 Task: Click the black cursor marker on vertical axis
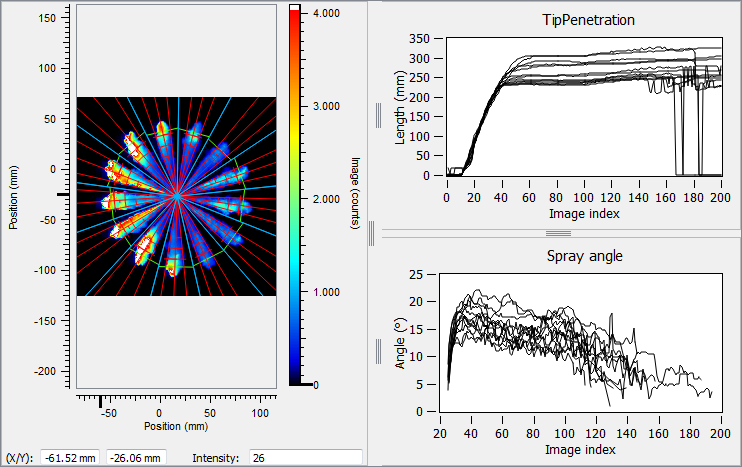click(x=62, y=193)
